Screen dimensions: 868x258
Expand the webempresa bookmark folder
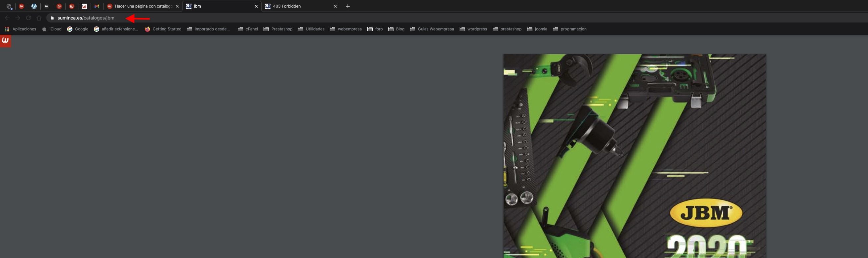pos(346,29)
